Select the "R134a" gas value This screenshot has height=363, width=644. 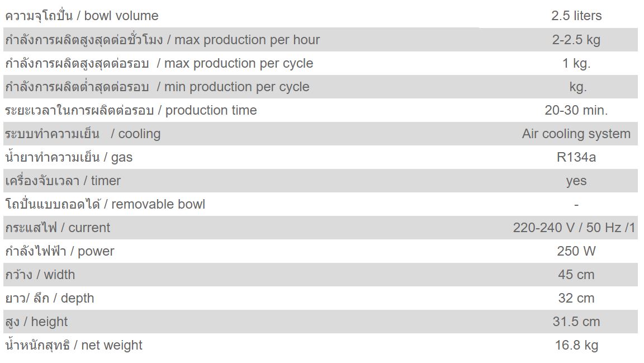point(576,157)
